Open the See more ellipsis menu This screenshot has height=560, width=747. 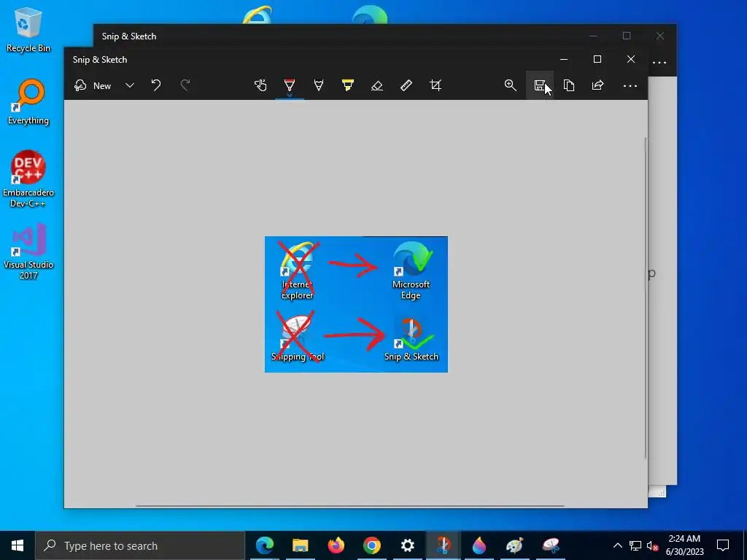[x=630, y=86]
